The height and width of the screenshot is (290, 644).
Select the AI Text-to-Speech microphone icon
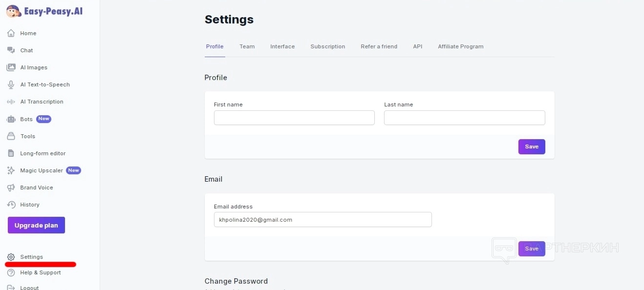tap(11, 84)
